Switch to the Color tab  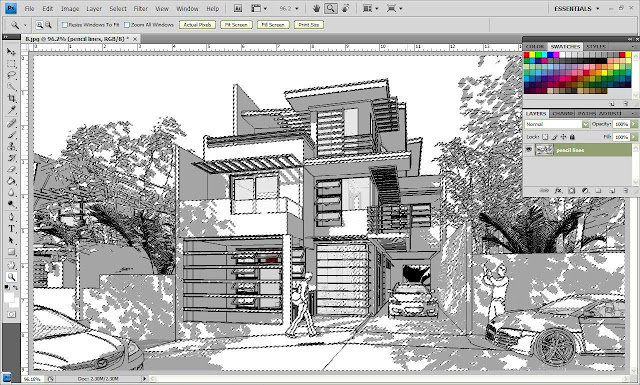[535, 47]
